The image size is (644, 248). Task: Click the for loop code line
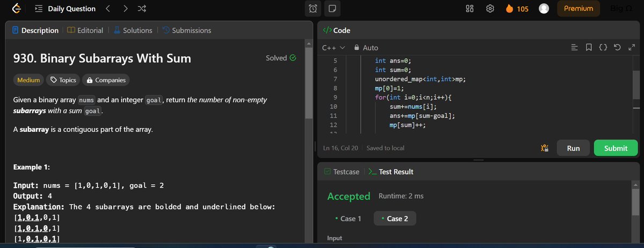point(413,97)
